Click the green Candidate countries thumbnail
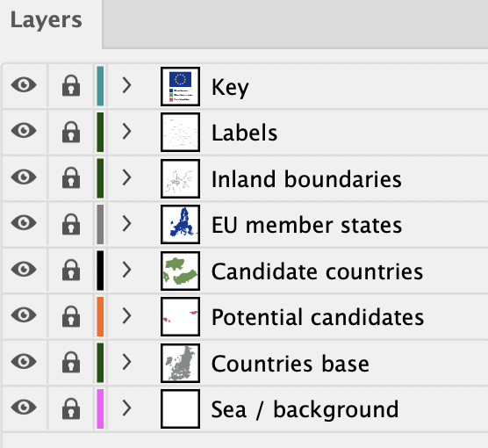The height and width of the screenshot is (448, 488). [x=180, y=271]
